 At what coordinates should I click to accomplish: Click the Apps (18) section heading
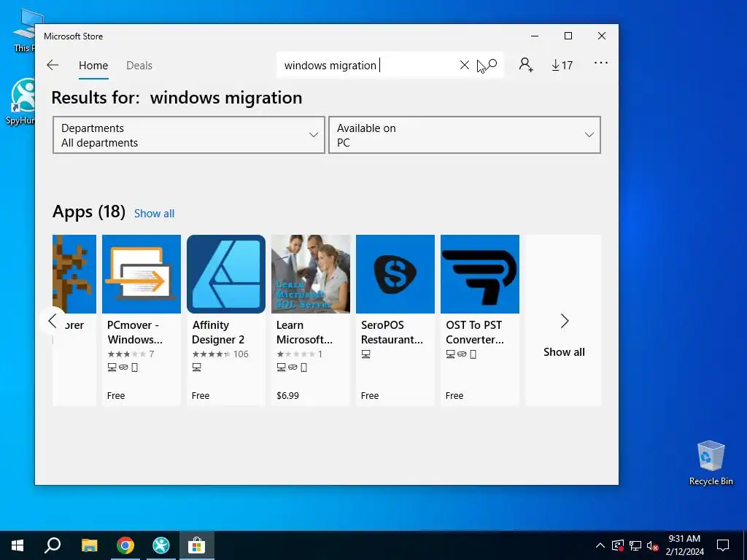point(89,211)
